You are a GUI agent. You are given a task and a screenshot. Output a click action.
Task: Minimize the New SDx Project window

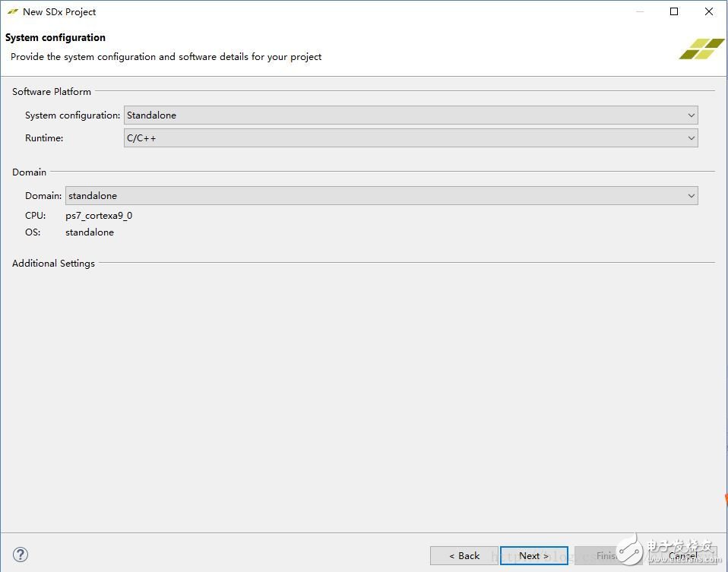pyautogui.click(x=639, y=12)
